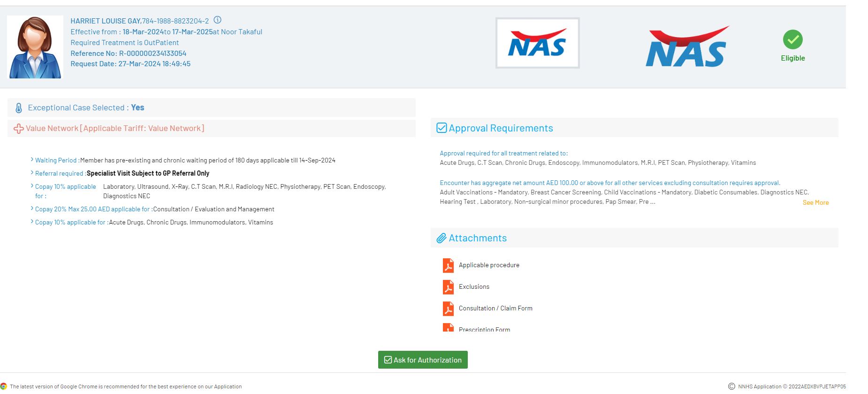This screenshot has height=394, width=868.
Task: Click the Google Chrome icon in the footer
Action: pyautogui.click(x=4, y=386)
